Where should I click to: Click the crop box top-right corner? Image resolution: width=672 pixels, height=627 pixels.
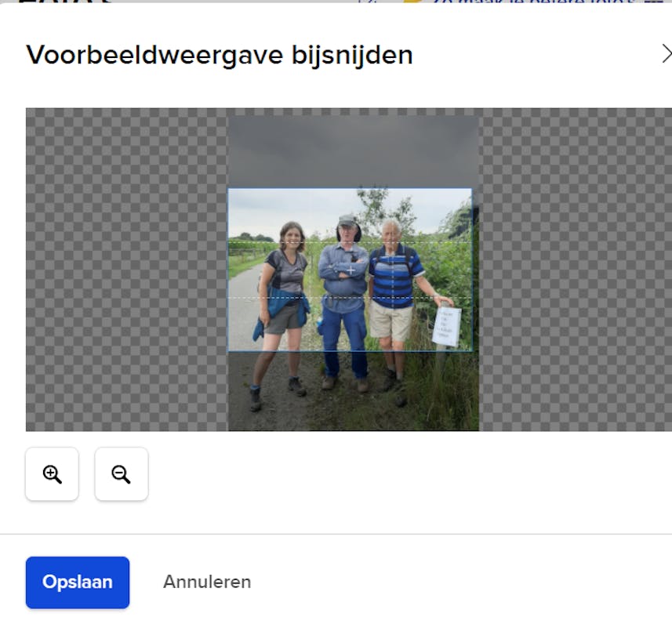[472, 189]
